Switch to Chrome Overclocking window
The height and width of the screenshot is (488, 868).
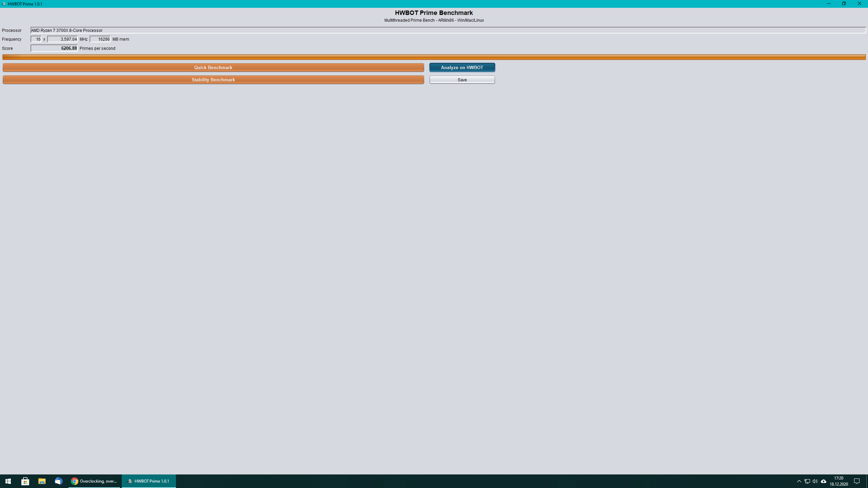point(94,481)
